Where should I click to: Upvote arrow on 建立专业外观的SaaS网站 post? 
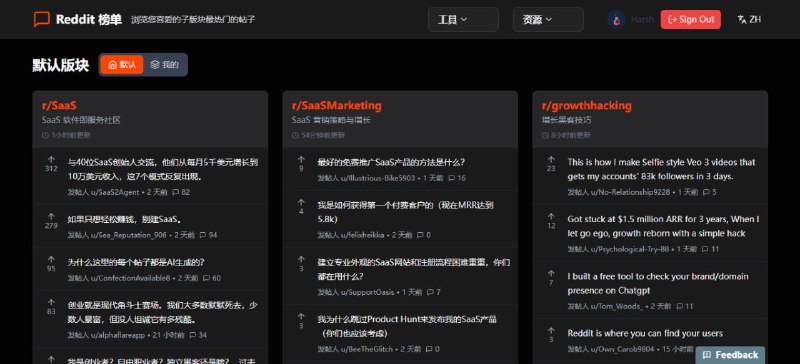coord(301,259)
